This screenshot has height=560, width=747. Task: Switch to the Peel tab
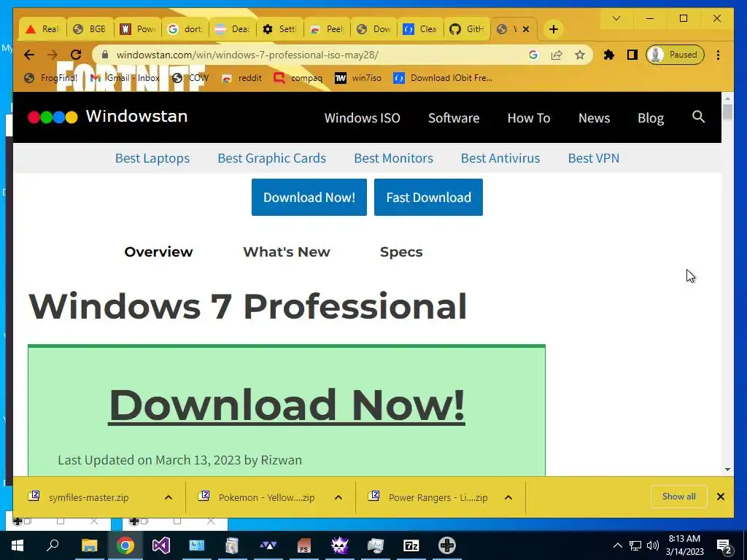point(327,29)
